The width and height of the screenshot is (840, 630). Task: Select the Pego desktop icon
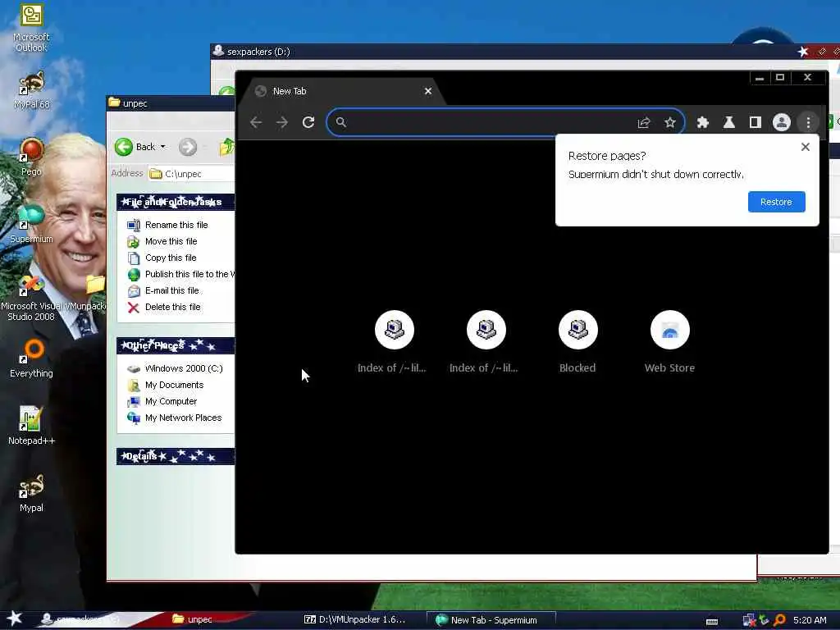coord(31,157)
